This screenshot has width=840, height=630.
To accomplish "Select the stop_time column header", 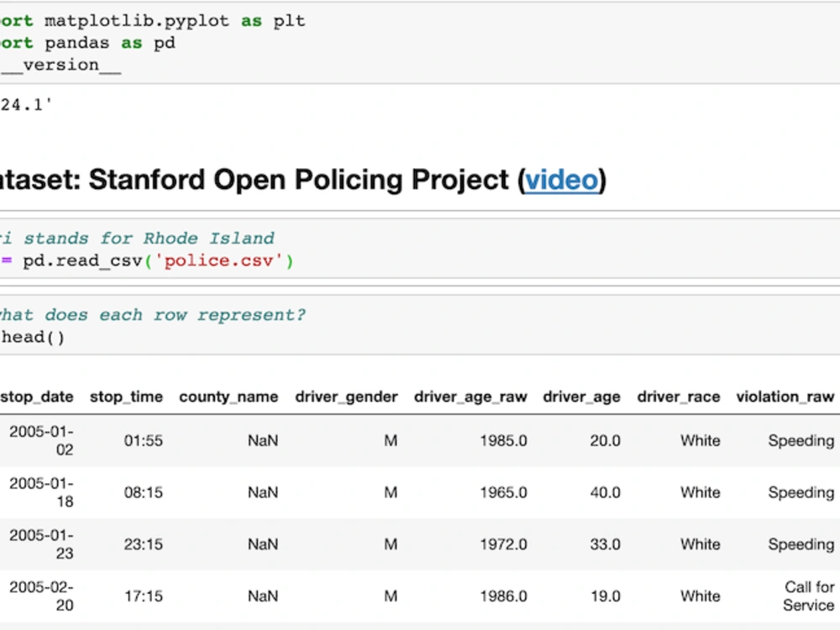I will 127,397.
